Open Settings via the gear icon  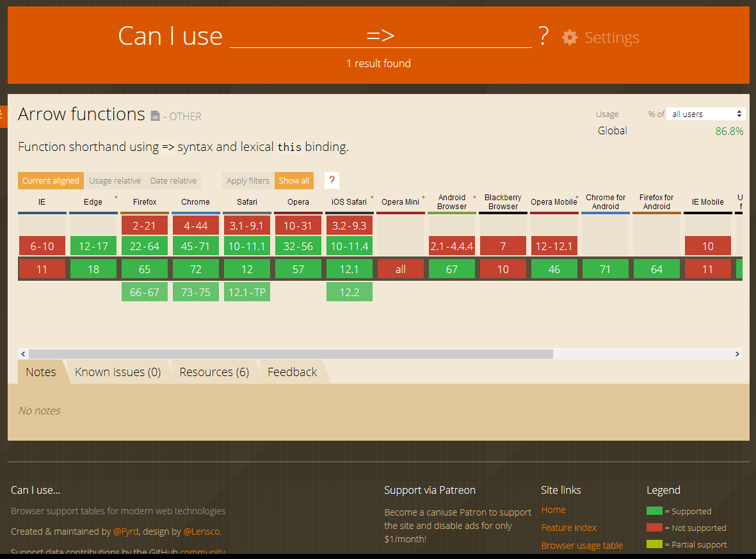[570, 38]
